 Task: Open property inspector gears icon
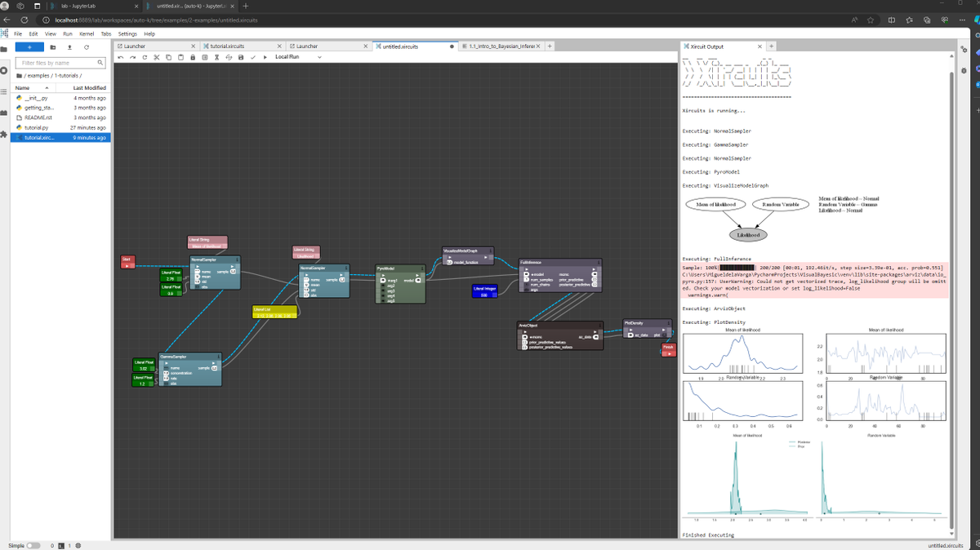point(964,51)
